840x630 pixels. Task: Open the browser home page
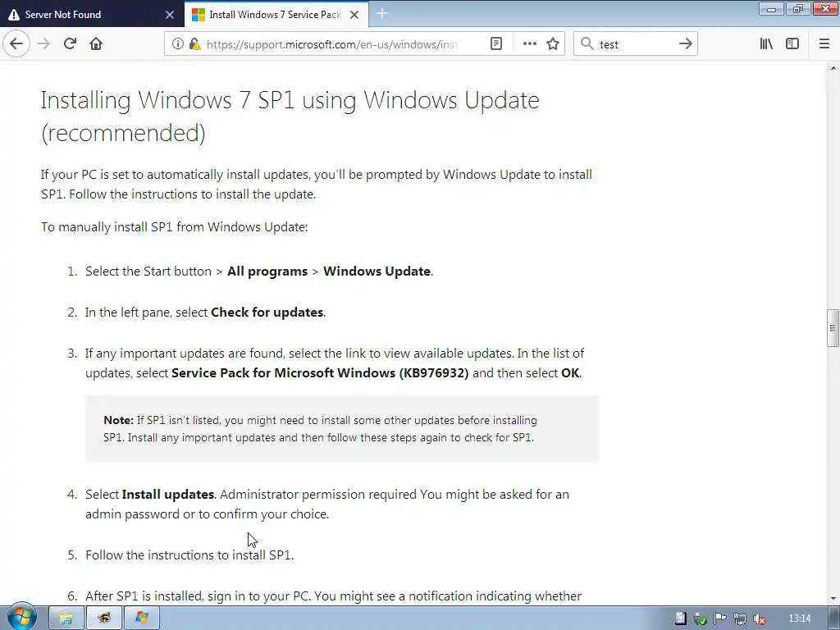click(x=96, y=44)
